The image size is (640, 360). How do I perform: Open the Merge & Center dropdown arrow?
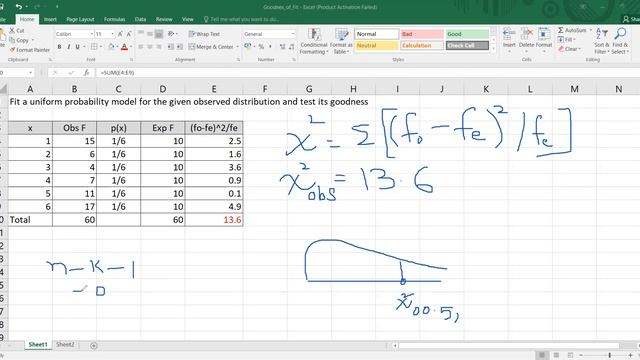click(x=238, y=47)
